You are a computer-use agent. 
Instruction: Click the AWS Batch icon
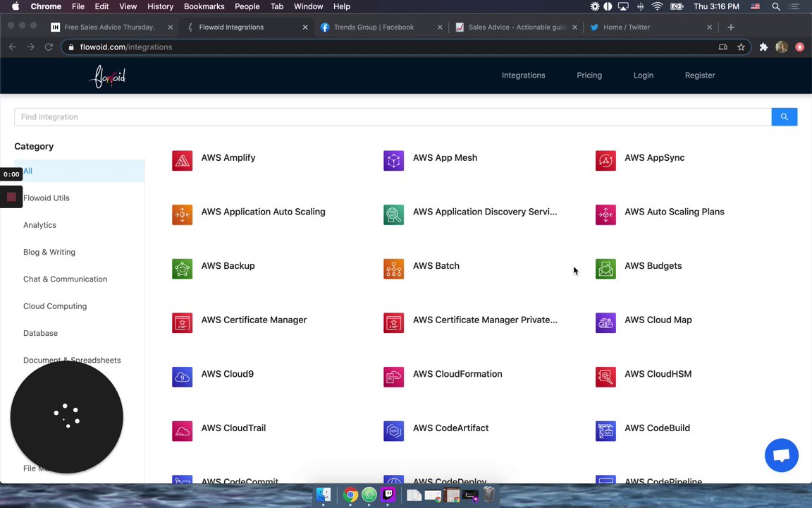click(x=393, y=269)
